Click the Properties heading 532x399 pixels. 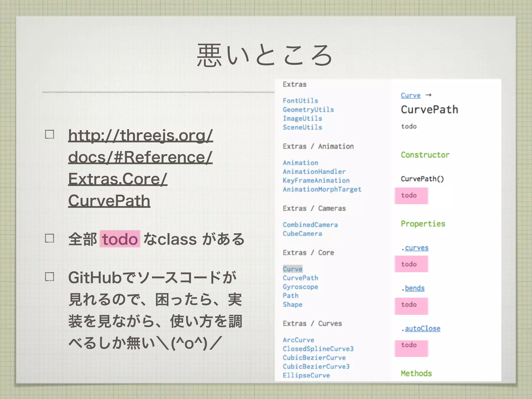[423, 224]
